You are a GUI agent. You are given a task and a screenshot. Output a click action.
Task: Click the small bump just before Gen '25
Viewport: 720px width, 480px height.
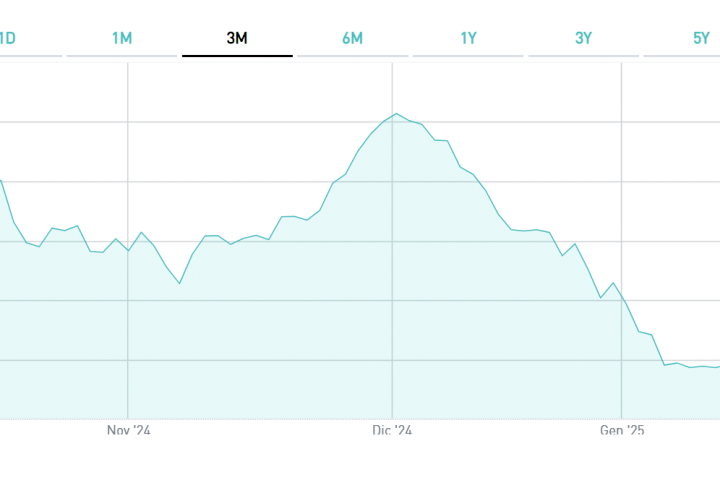(x=613, y=284)
